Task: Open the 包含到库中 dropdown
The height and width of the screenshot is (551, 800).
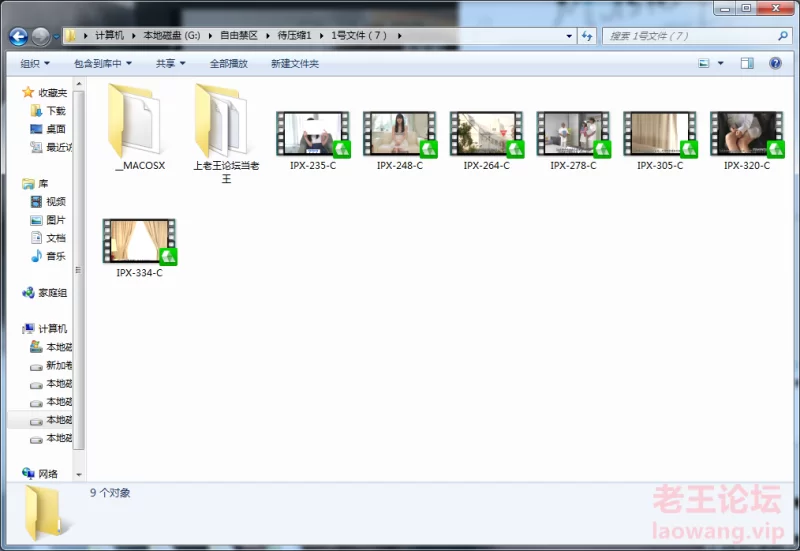Action: click(103, 63)
